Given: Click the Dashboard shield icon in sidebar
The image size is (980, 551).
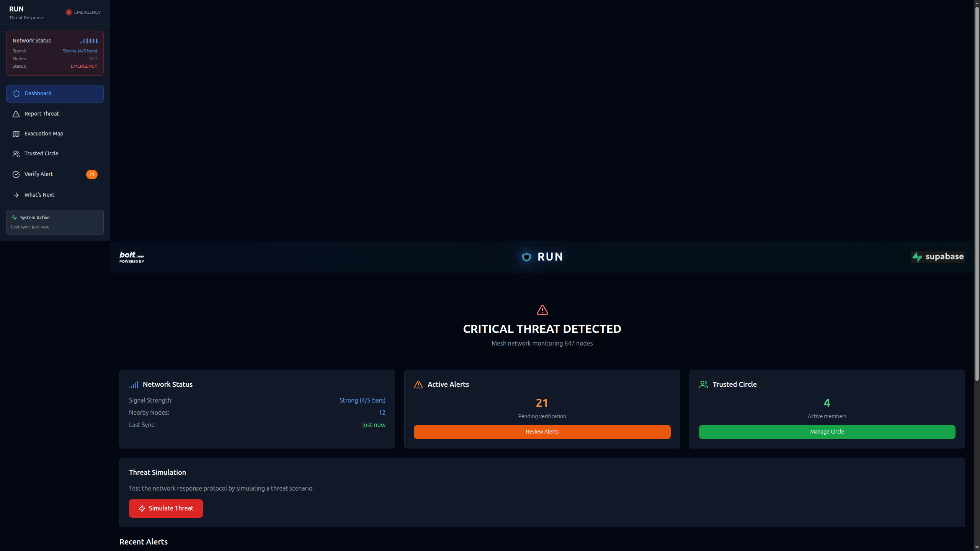Looking at the screenshot, I should coord(16,94).
